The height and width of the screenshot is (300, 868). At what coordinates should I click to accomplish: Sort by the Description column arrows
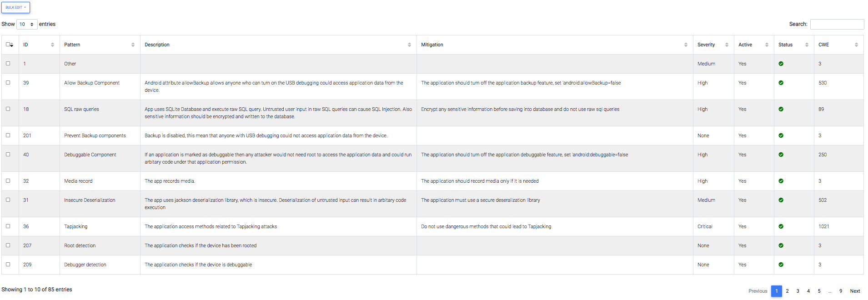(x=409, y=45)
